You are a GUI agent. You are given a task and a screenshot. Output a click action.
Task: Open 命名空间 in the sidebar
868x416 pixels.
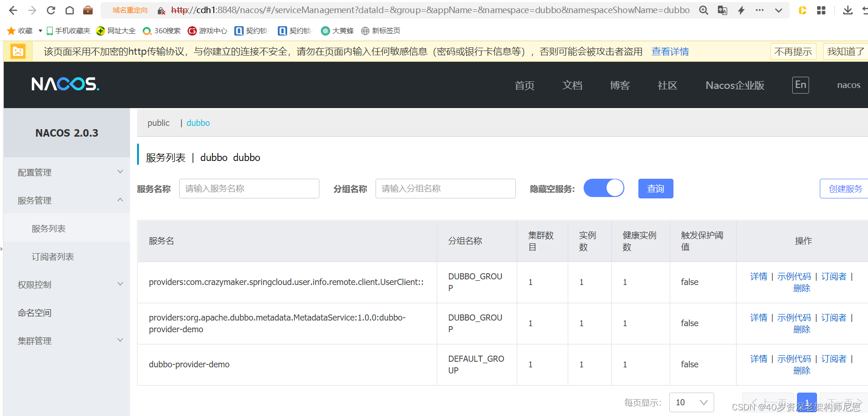tap(67, 313)
